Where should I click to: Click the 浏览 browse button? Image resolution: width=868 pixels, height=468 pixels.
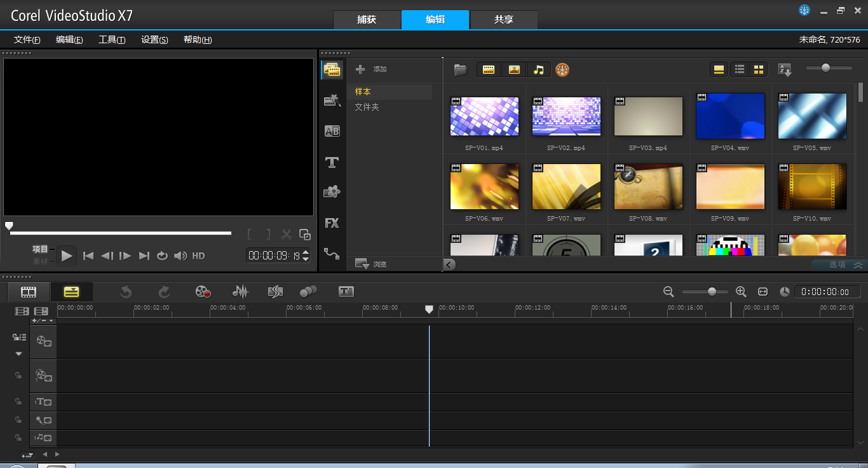click(x=371, y=264)
